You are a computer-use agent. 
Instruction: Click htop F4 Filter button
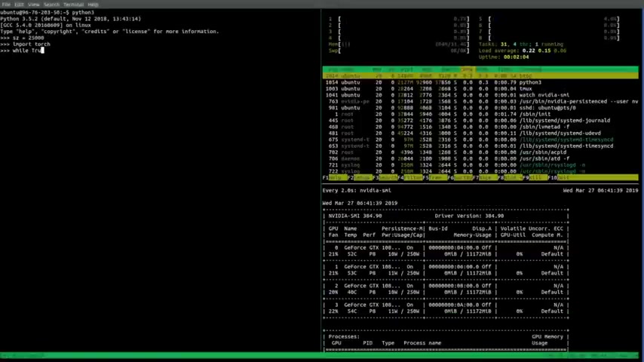point(410,177)
